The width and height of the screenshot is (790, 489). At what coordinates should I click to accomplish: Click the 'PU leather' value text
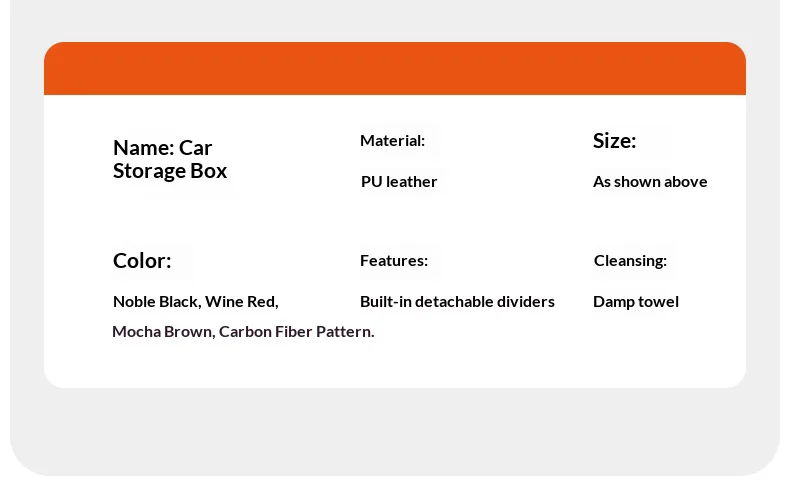399,182
